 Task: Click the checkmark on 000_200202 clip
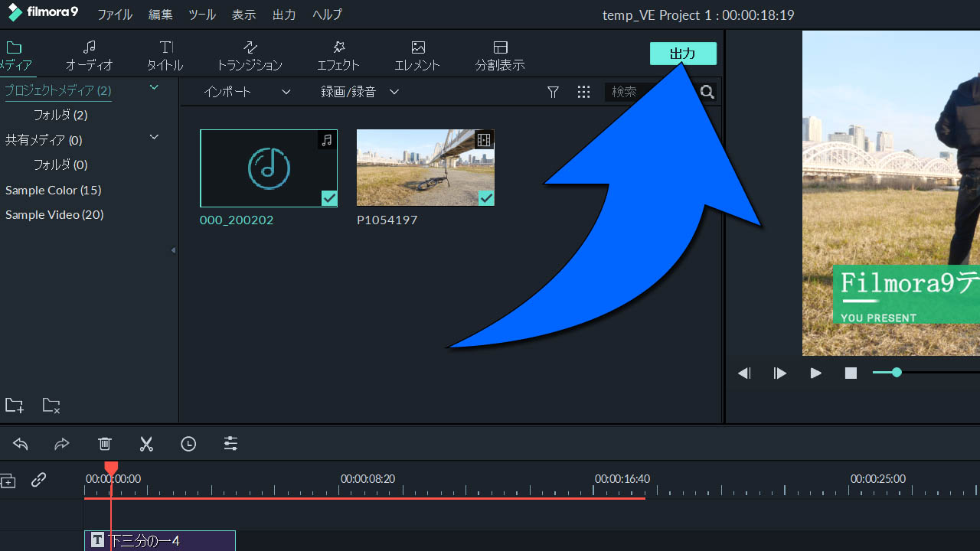329,199
